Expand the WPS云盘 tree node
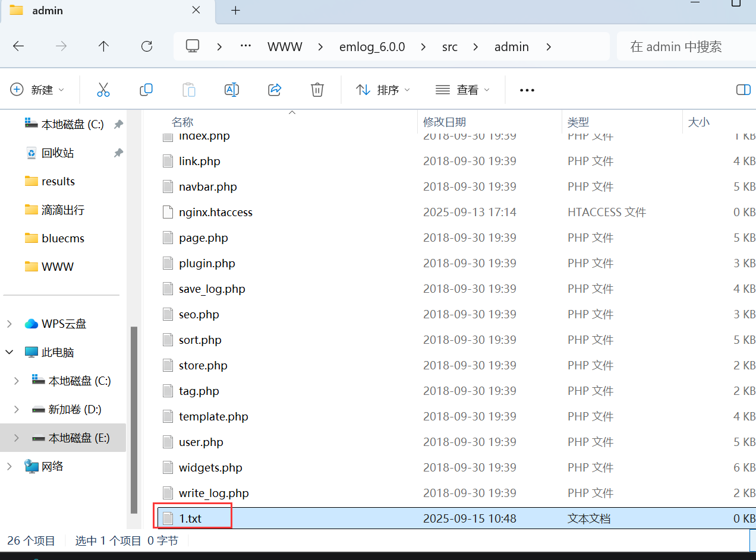The width and height of the screenshot is (756, 560). (10, 324)
